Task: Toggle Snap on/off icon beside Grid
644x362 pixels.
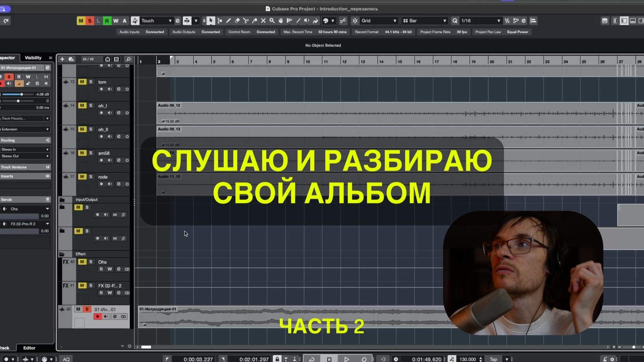Action: (355, 21)
